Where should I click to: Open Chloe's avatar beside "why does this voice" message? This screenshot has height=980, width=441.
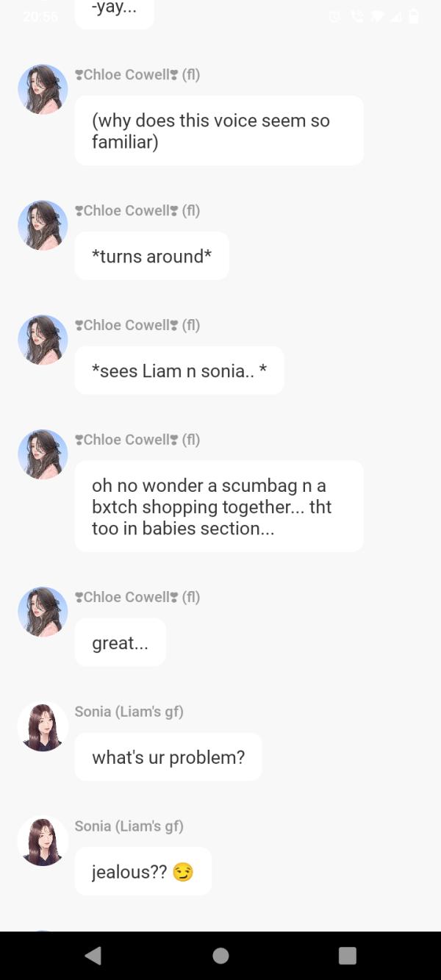tap(43, 89)
